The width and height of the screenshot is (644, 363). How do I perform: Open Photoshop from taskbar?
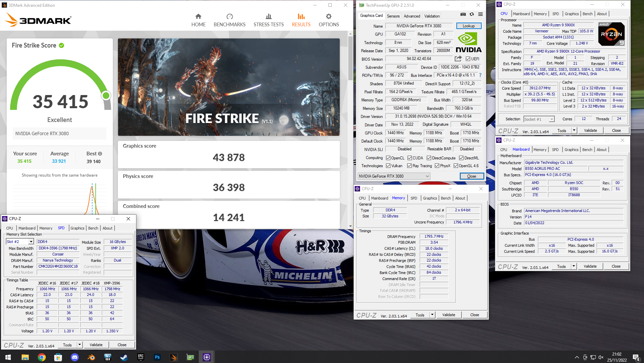157,357
